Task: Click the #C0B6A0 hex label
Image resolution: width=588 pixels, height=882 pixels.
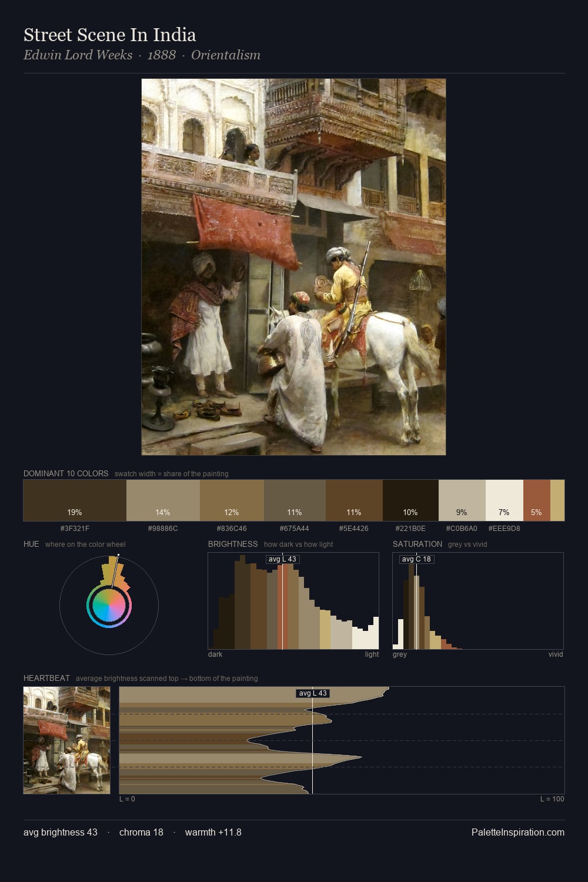Action: (x=462, y=529)
